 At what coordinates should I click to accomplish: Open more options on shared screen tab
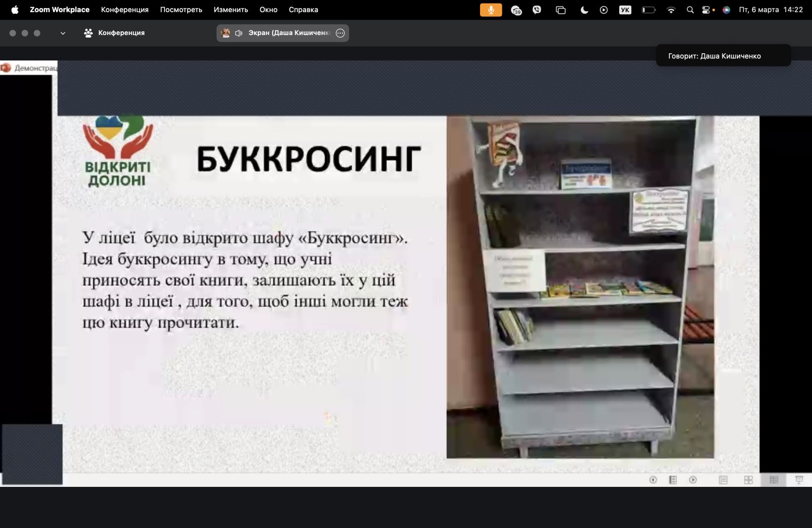[x=341, y=33]
